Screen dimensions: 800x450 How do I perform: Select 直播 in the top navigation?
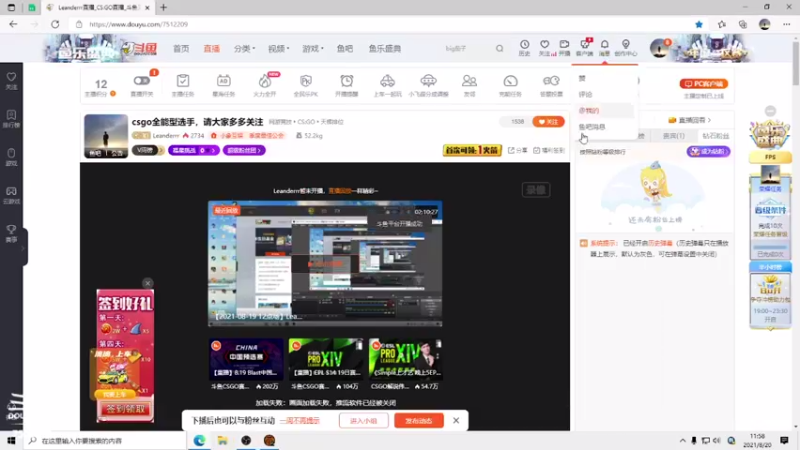[x=212, y=48]
